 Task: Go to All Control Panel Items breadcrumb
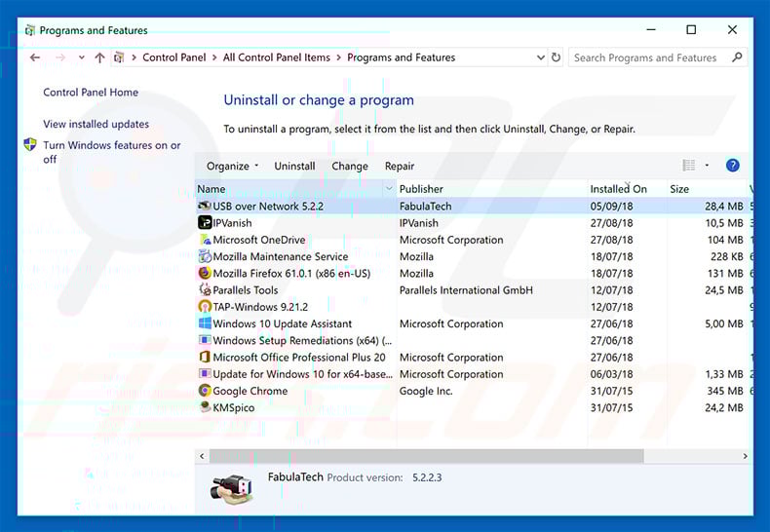tap(277, 57)
